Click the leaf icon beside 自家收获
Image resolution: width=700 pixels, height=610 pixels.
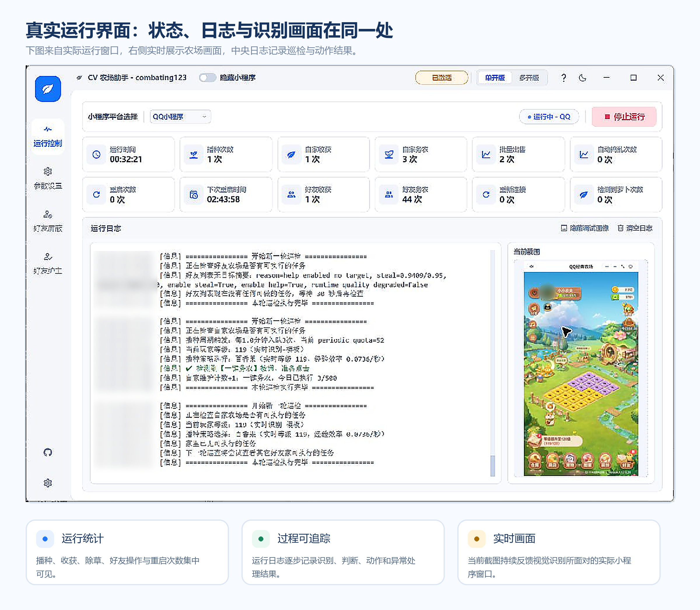click(291, 154)
